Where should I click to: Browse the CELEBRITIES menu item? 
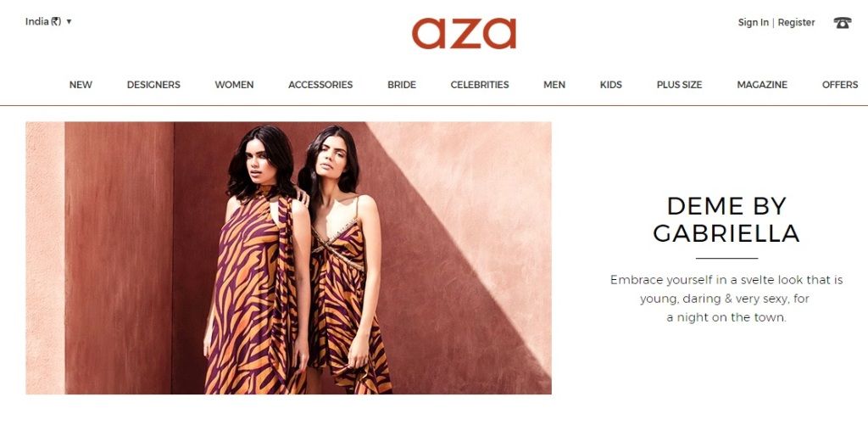coord(480,85)
